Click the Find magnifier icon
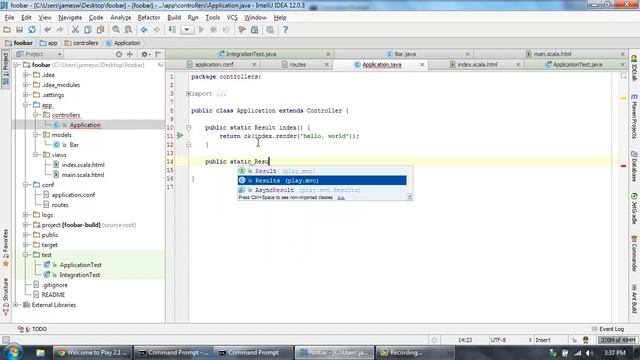640x360 pixels. (x=116, y=30)
